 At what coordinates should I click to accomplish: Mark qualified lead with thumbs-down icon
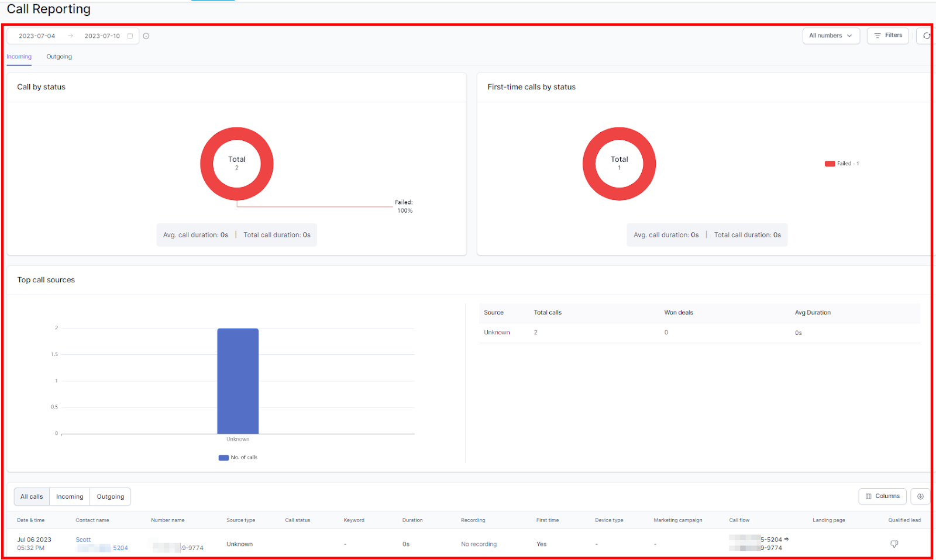pyautogui.click(x=894, y=544)
